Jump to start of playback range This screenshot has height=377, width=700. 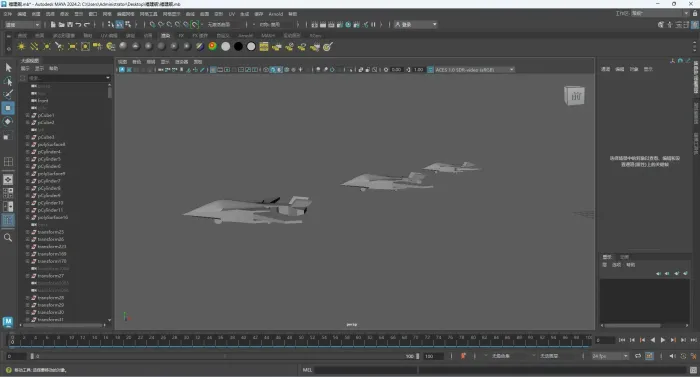pyautogui.click(x=622, y=340)
